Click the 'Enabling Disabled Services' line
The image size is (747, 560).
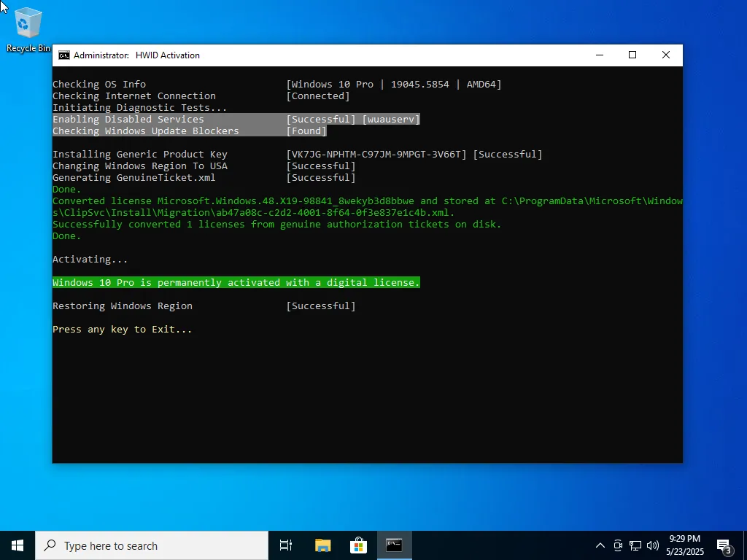point(128,120)
